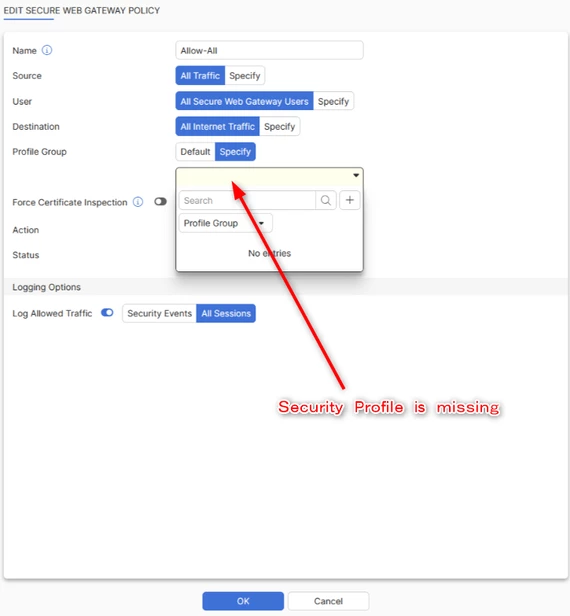Click the Search field in dropdown

pyautogui.click(x=247, y=200)
